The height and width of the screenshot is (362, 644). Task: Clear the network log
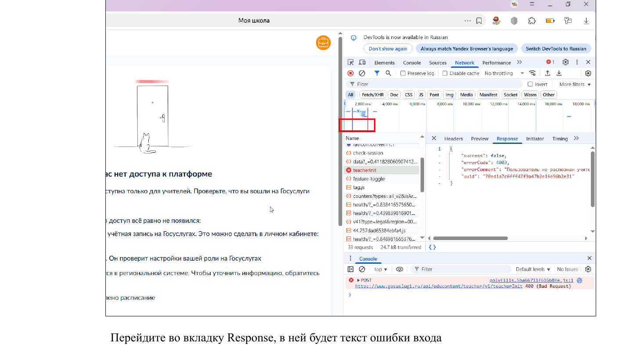coord(362,73)
